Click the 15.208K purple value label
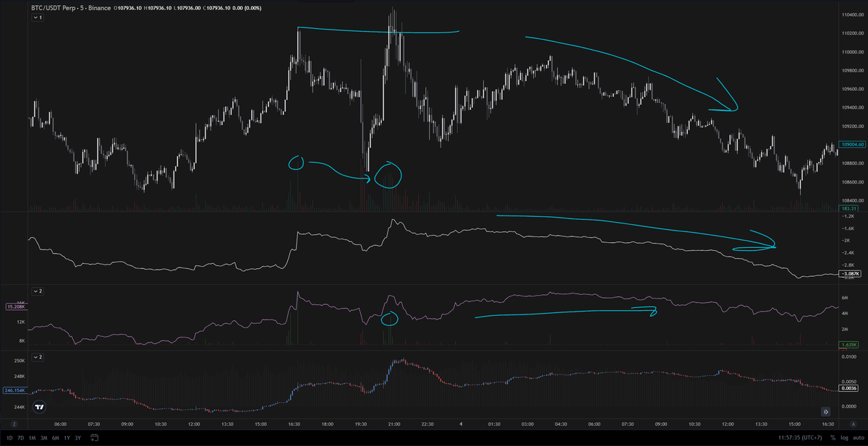This screenshot has width=868, height=446. pos(15,307)
